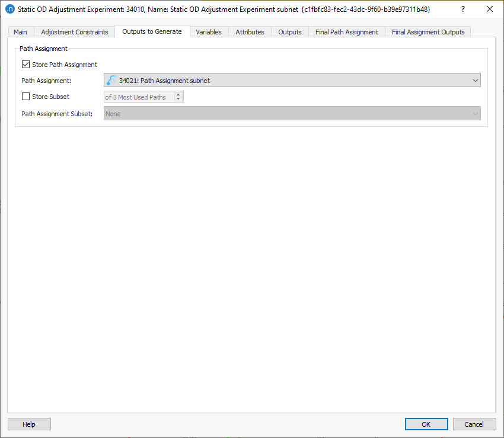This screenshot has height=438, width=504.
Task: Enable the Store Subset checkbox
Action: (25, 96)
